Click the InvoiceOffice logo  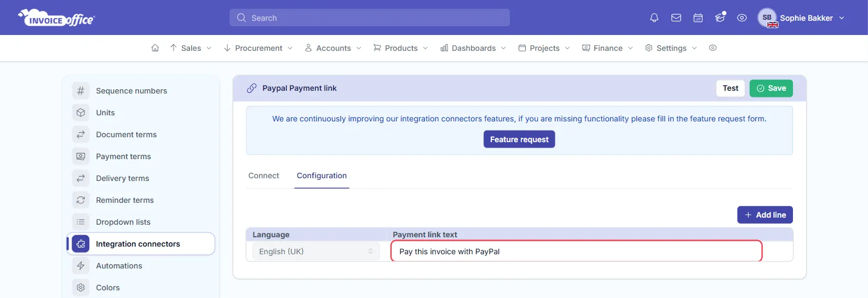point(56,18)
